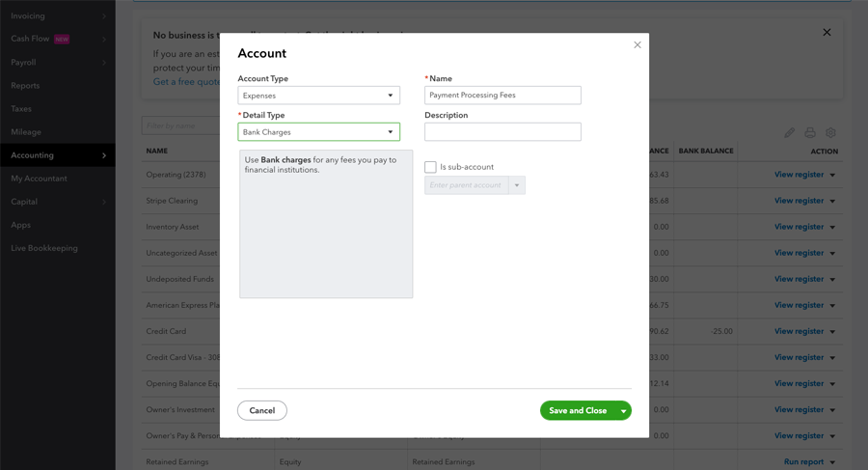Open the table settings gear icon

(x=830, y=133)
